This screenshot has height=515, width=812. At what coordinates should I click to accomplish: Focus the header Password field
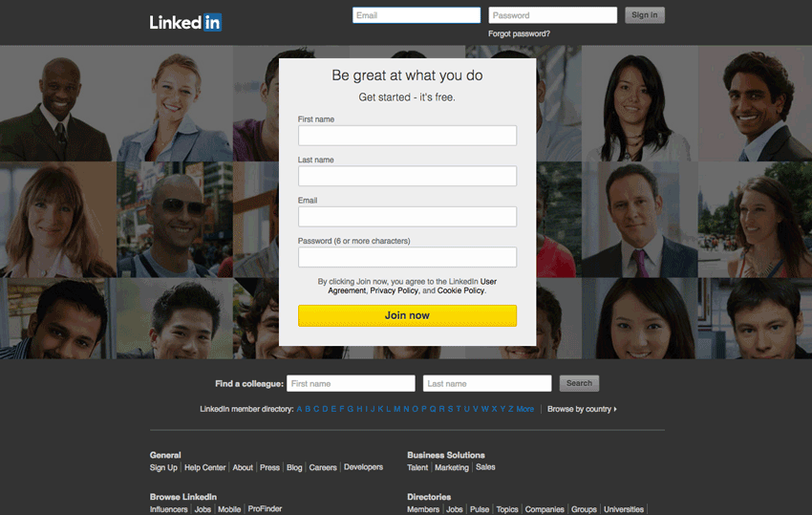click(x=552, y=15)
